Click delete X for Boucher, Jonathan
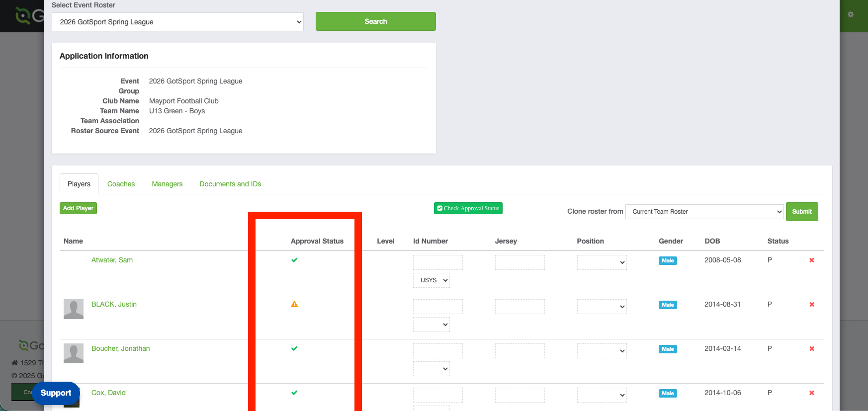 pyautogui.click(x=811, y=349)
